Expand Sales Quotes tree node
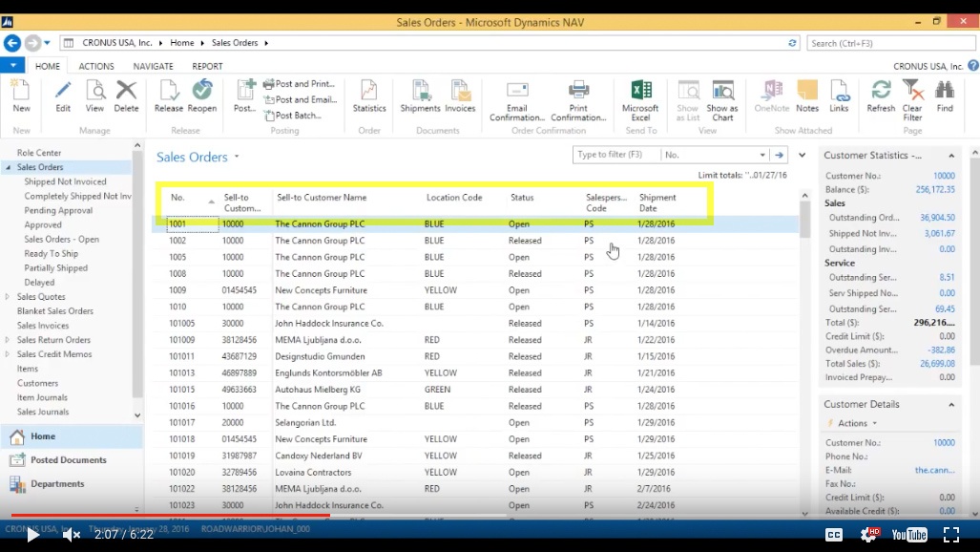The image size is (980, 552). click(8, 297)
